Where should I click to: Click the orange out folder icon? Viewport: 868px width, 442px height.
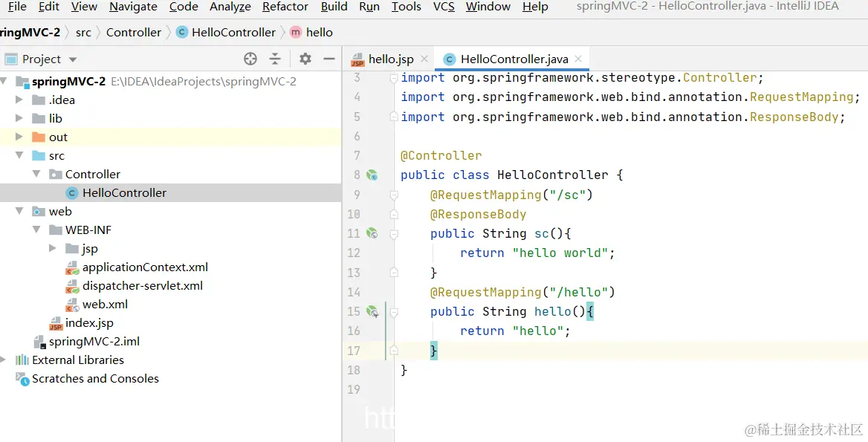39,137
